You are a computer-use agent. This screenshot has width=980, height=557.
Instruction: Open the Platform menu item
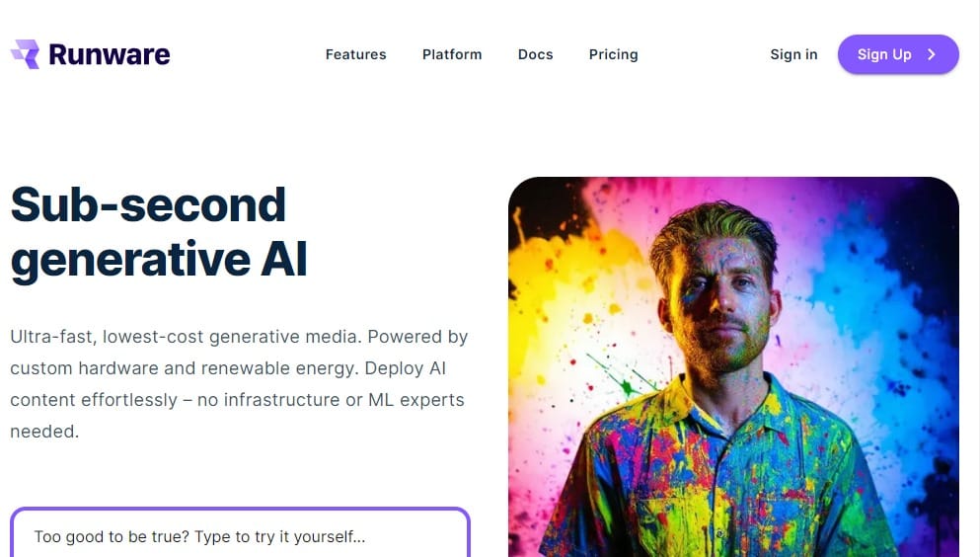click(452, 54)
